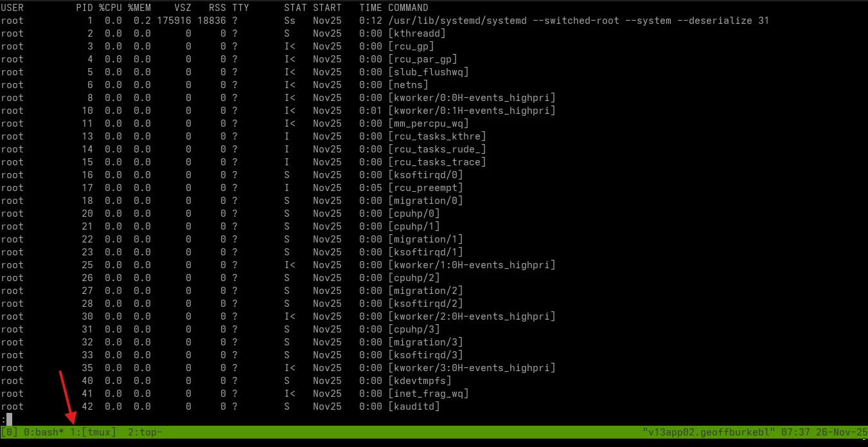This screenshot has height=447, width=868.
Task: Select the systemd process row command
Action: (x=578, y=21)
